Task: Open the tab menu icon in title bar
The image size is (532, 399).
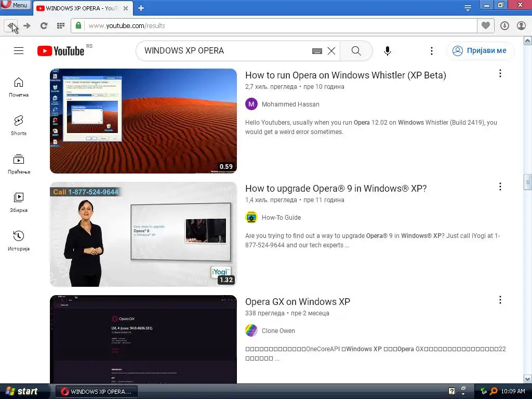Action: 468,8
